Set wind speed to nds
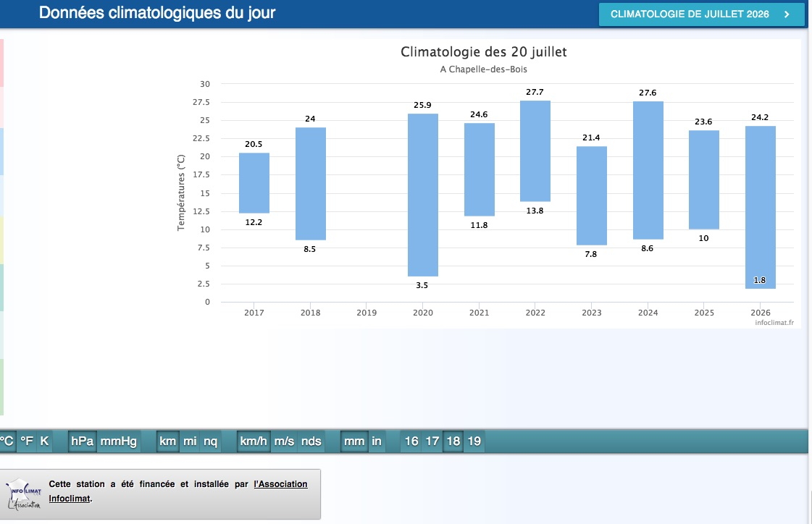The height and width of the screenshot is (524, 812). [311, 441]
